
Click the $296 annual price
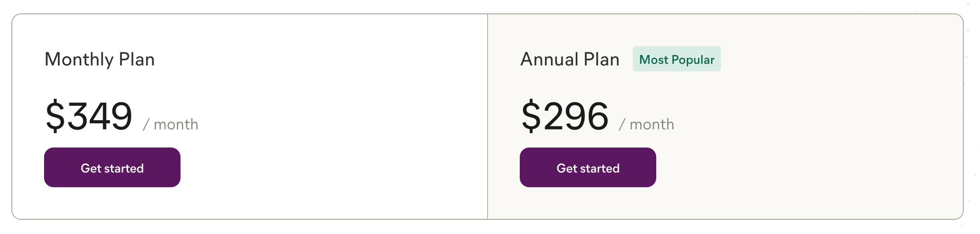coord(565,116)
